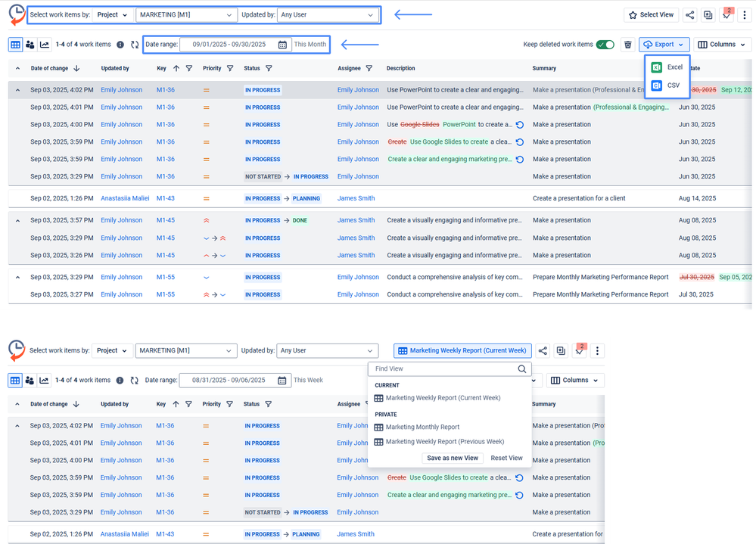Image resolution: width=756 pixels, height=544 pixels.
Task: Choose CSV export option
Action: point(667,85)
